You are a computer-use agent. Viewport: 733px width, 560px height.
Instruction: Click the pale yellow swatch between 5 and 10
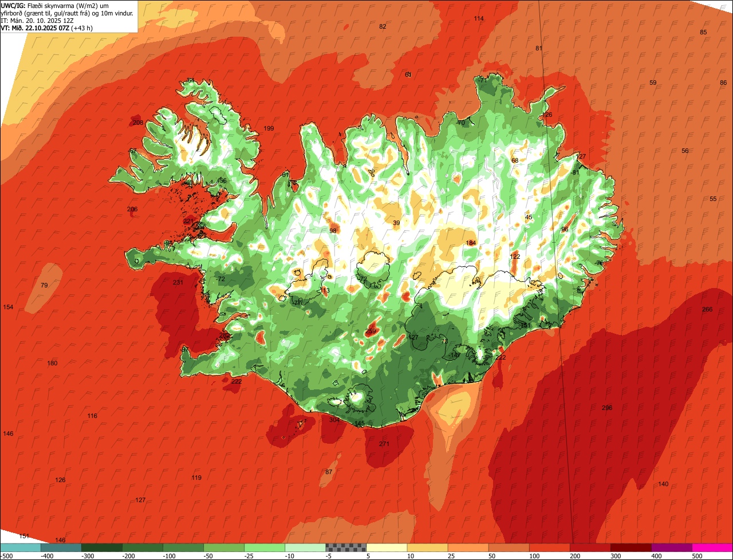[x=387, y=547]
